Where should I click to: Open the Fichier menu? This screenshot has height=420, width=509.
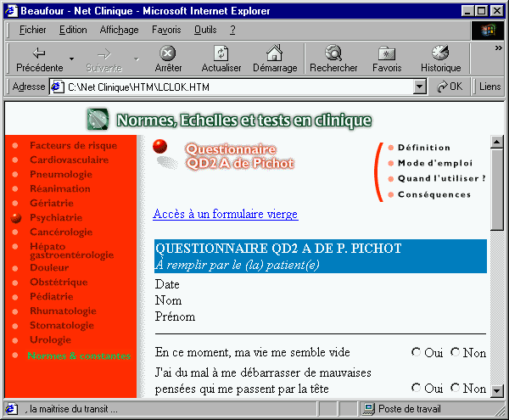[32, 30]
